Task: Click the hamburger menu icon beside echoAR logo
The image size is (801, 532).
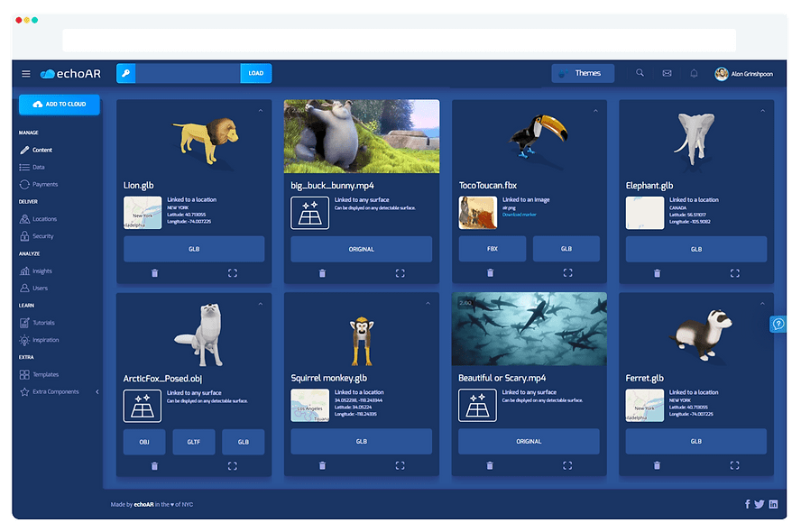Action: coord(26,74)
